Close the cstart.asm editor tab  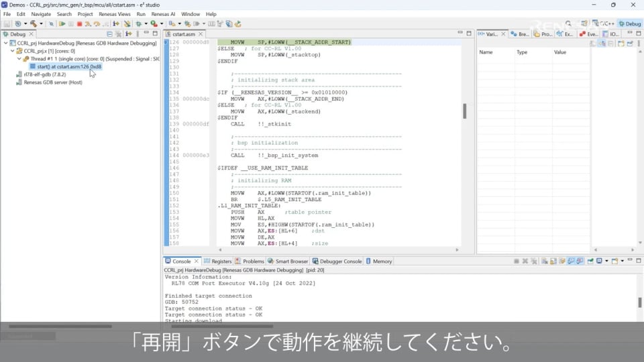[201, 34]
